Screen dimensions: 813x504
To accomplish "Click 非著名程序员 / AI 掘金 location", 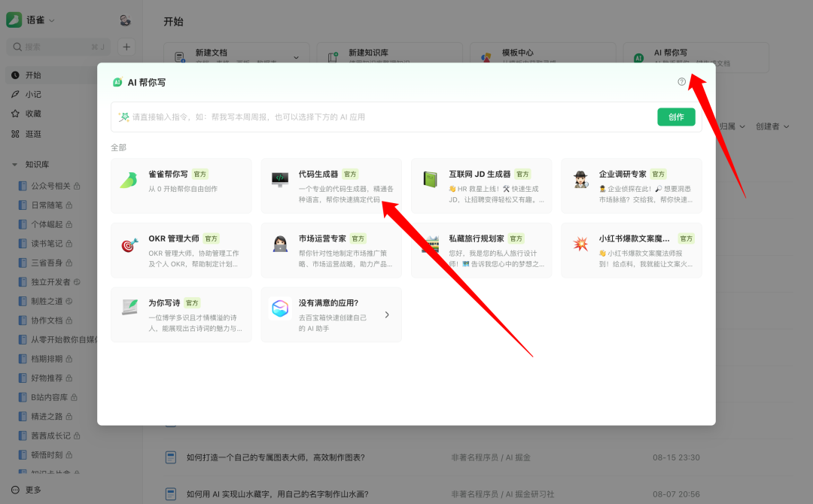I will coord(491,457).
